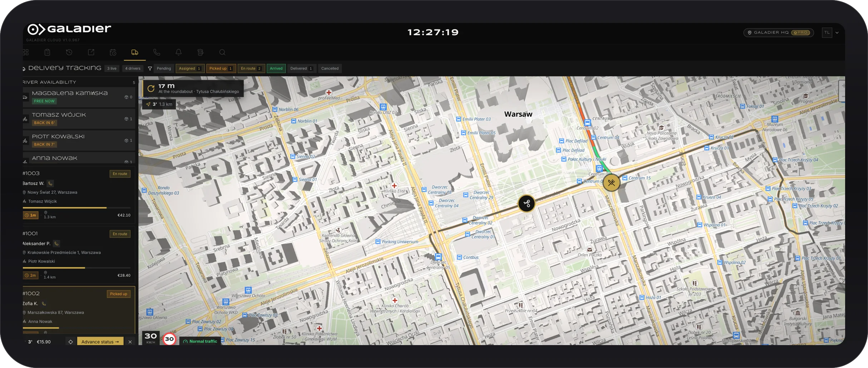Open the funnel filter next to Pending
Viewport: 868px width, 368px height.
pos(150,68)
